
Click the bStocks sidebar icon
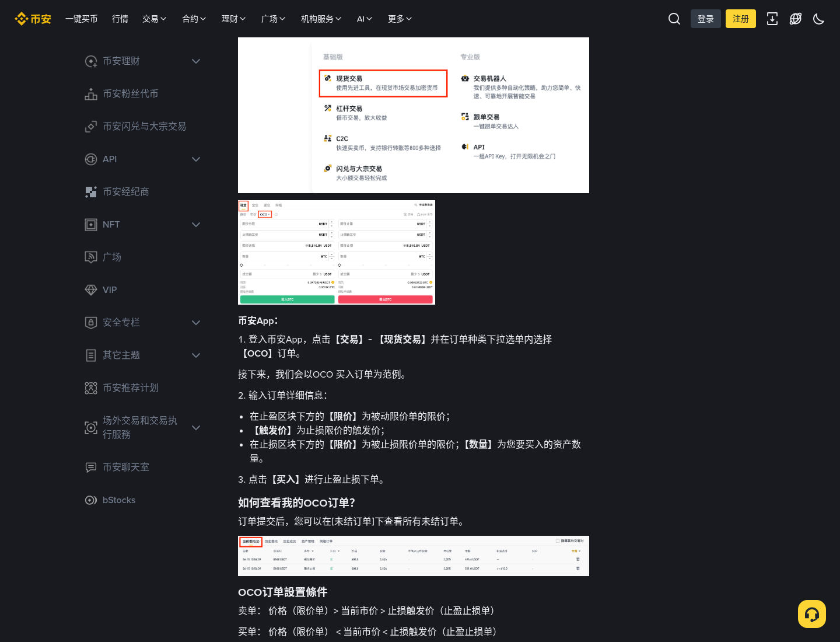click(x=91, y=500)
